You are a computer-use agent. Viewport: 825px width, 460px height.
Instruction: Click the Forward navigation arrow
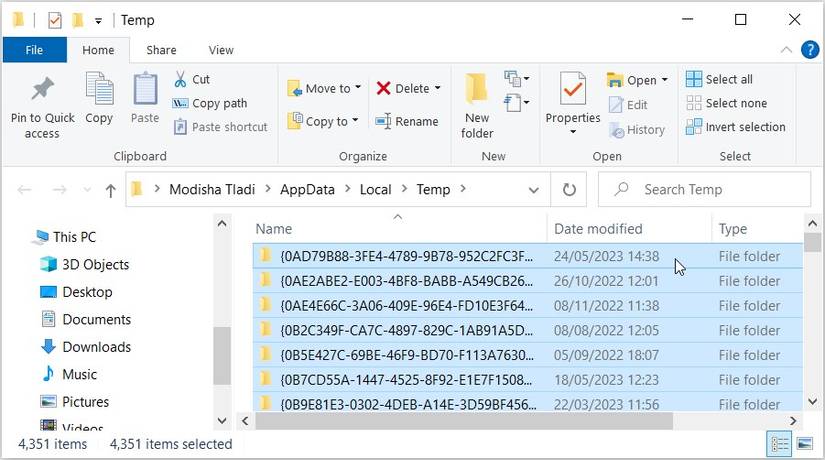59,189
